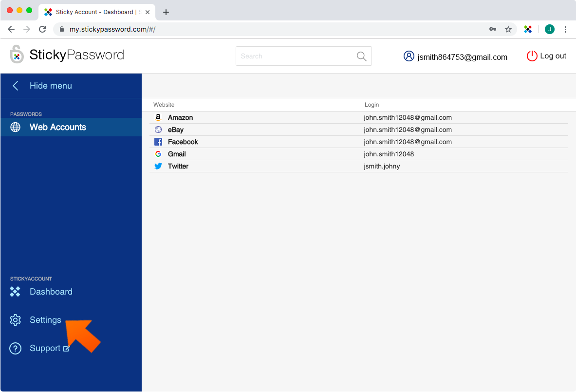The image size is (576, 392).
Task: Click the Log out text
Action: point(553,56)
